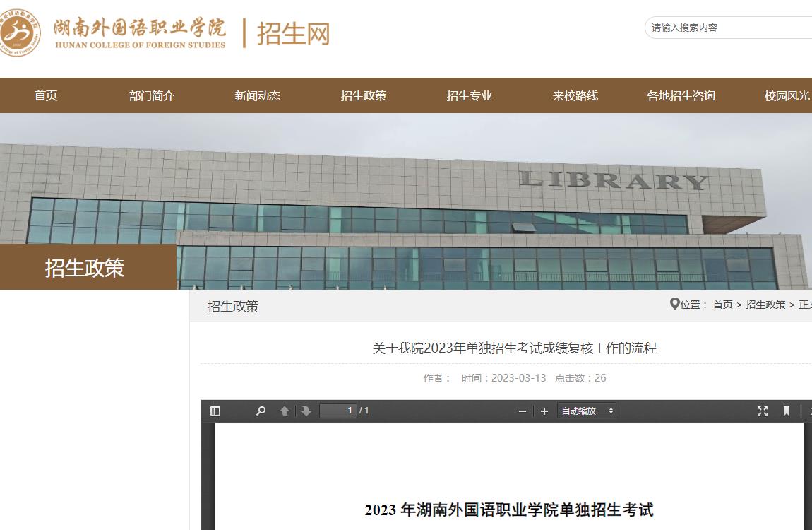
Task: Open find in PDF document
Action: [x=261, y=411]
